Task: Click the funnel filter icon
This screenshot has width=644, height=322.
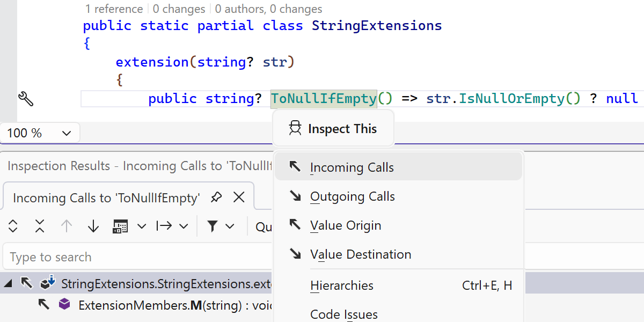Action: coord(213,226)
